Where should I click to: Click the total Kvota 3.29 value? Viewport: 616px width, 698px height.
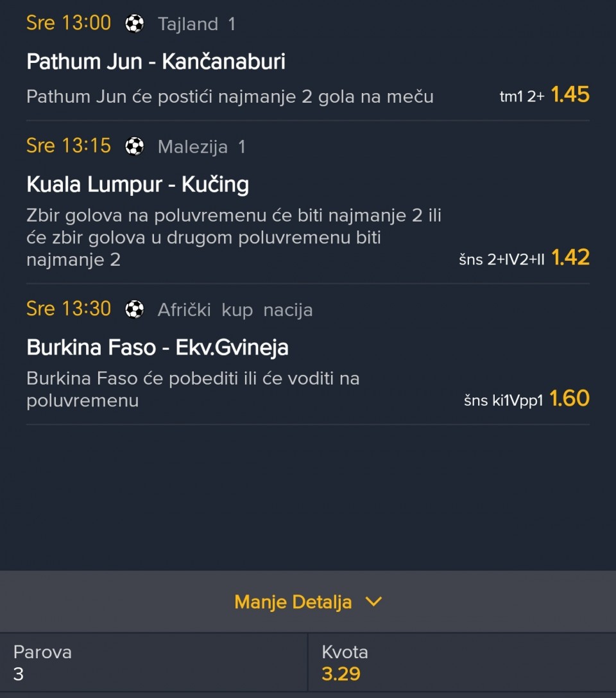click(341, 674)
